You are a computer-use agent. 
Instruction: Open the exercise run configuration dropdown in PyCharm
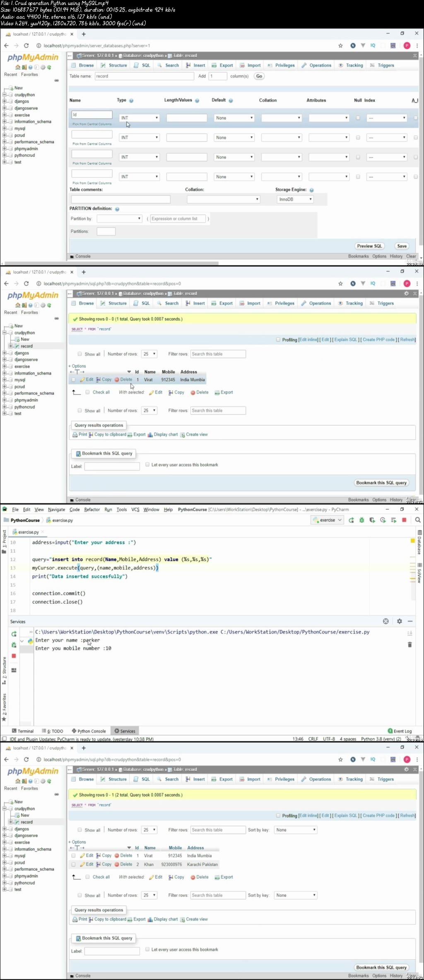click(327, 520)
